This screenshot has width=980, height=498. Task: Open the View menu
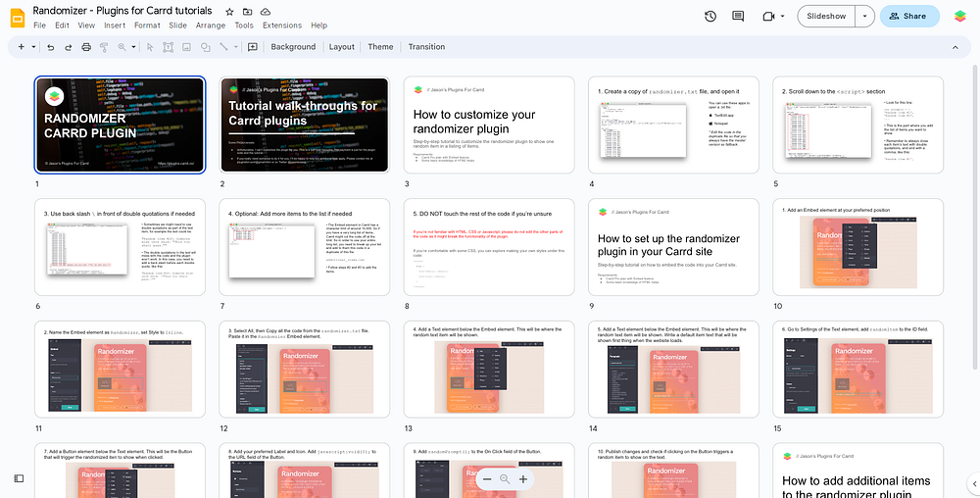[x=86, y=25]
